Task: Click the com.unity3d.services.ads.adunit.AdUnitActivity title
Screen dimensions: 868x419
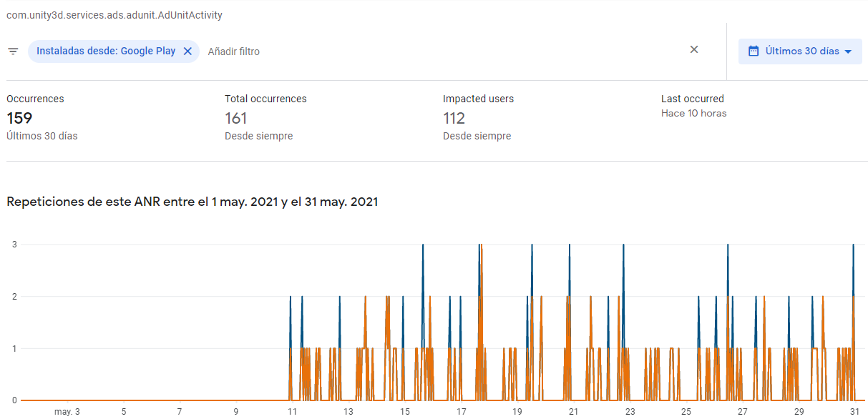Action: (x=114, y=14)
